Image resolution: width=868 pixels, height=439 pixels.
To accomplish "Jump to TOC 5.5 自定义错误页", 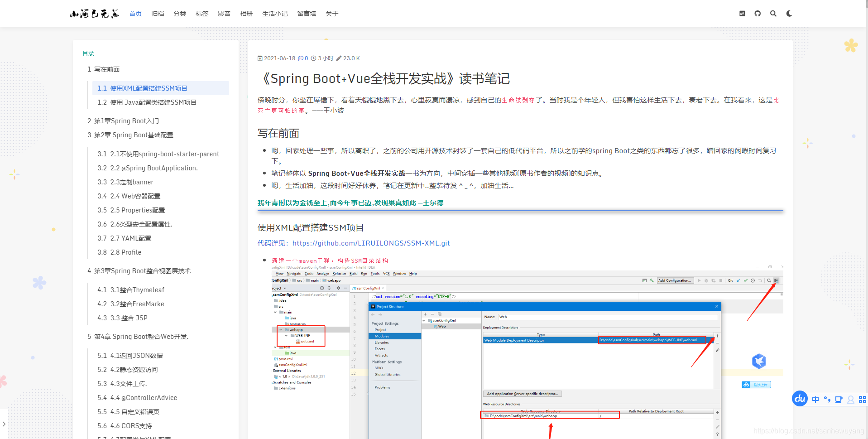I will pos(128,412).
